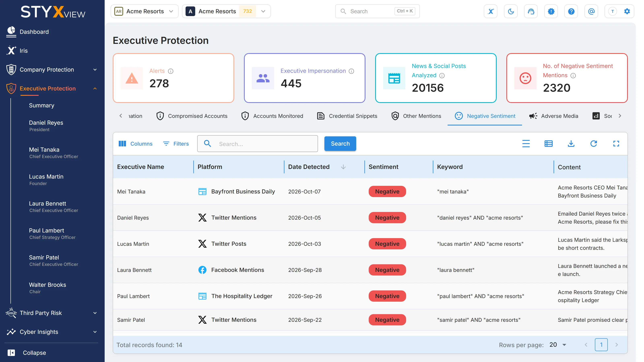Open Mei Tanaka in sidebar
The image size is (644, 362).
click(x=54, y=153)
